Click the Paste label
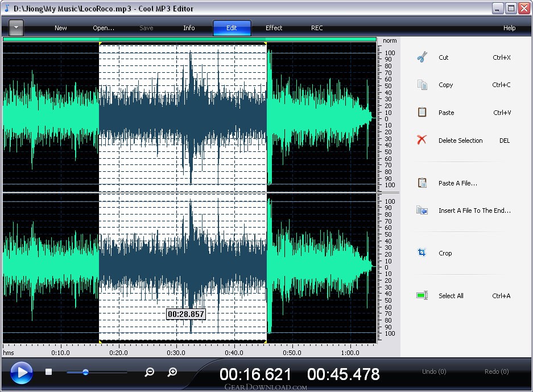The image size is (533, 392). pyautogui.click(x=446, y=113)
